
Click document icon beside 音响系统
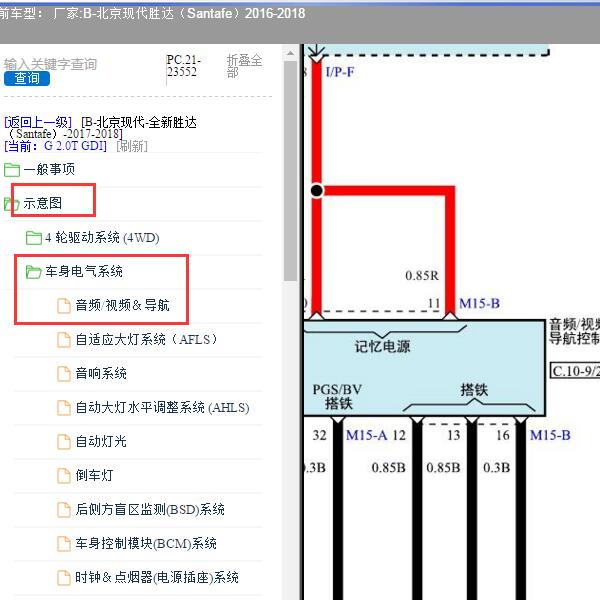[x=64, y=374]
